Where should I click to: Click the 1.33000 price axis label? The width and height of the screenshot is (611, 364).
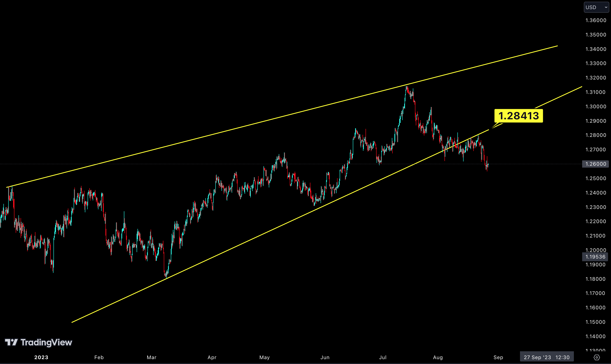coord(596,63)
